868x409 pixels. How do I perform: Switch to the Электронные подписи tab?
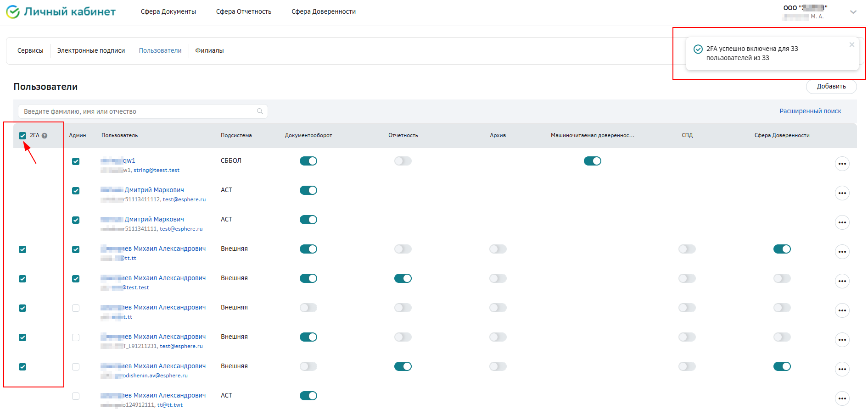coord(91,51)
